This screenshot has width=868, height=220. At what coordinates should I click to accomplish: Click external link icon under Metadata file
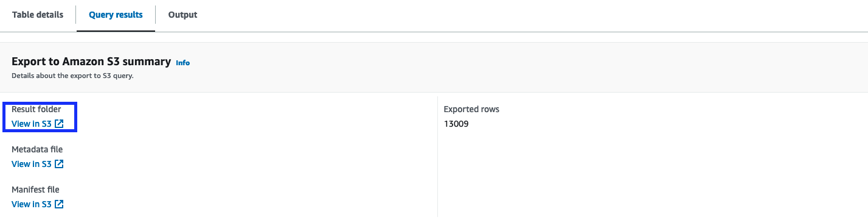[59, 164]
